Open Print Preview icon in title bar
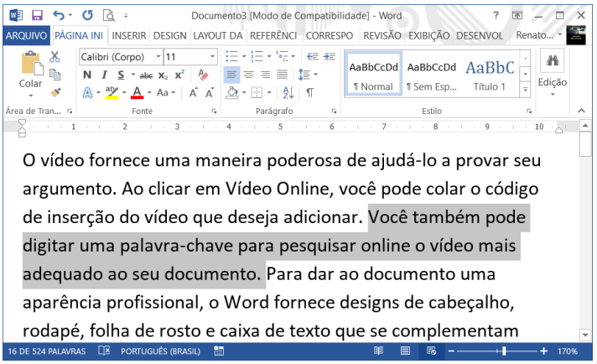The image size is (597, 364). click(x=109, y=15)
